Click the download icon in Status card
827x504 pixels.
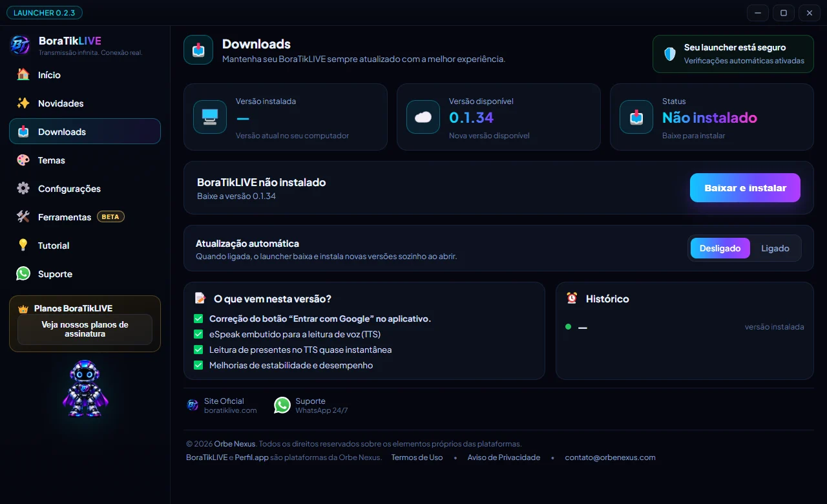(x=636, y=117)
